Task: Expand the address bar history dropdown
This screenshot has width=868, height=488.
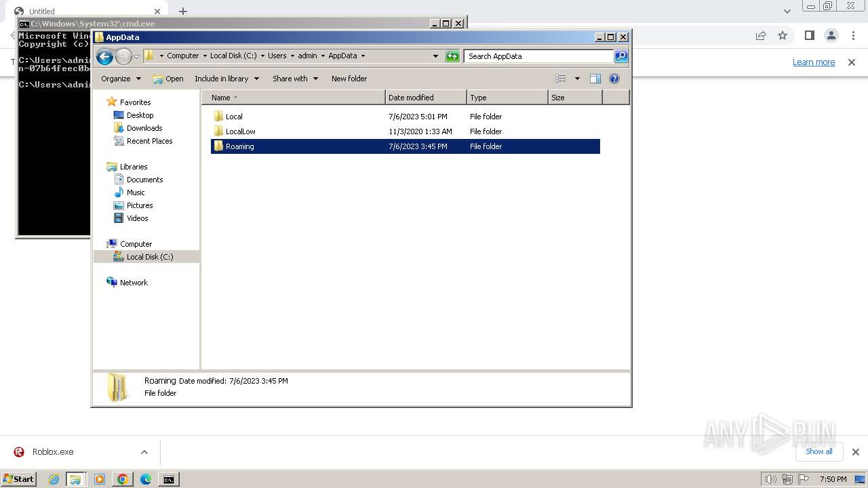Action: 435,56
